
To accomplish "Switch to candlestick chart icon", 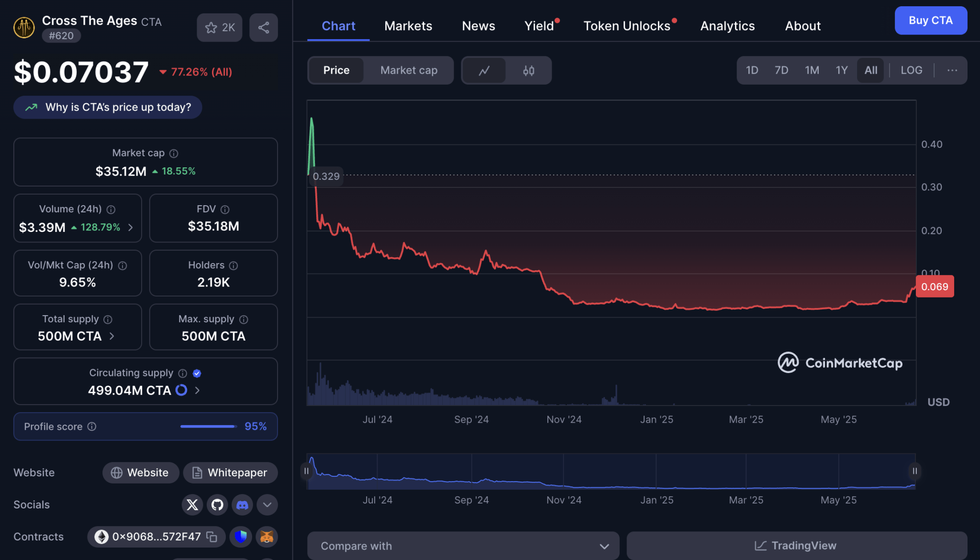I will coord(528,70).
